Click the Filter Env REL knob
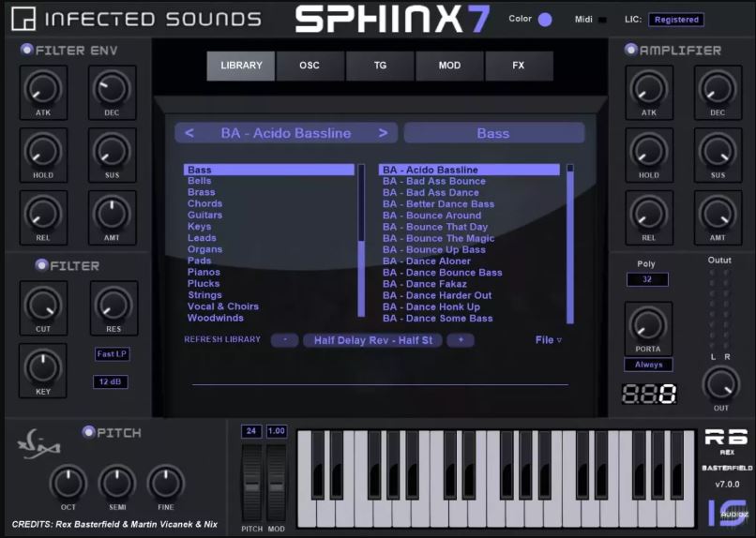 [x=43, y=214]
